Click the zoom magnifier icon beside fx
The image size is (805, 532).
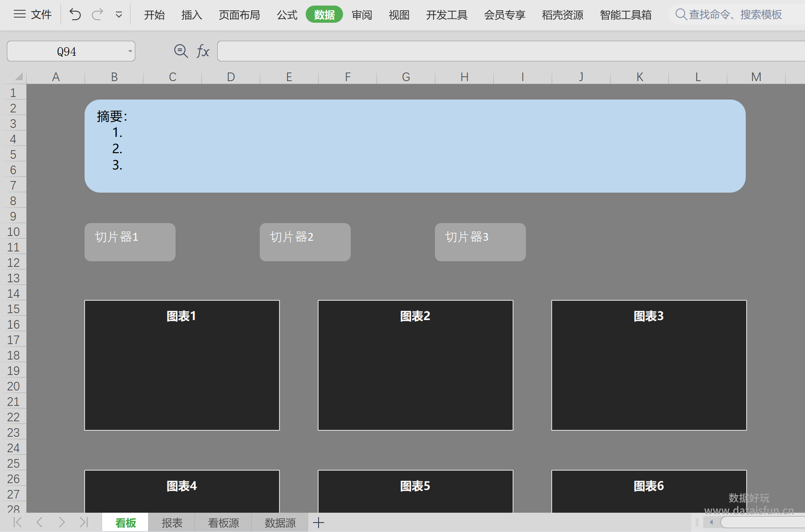[x=181, y=51]
